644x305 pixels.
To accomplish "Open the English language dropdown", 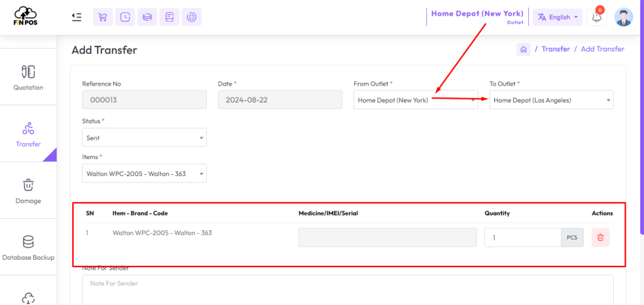I will click(557, 17).
